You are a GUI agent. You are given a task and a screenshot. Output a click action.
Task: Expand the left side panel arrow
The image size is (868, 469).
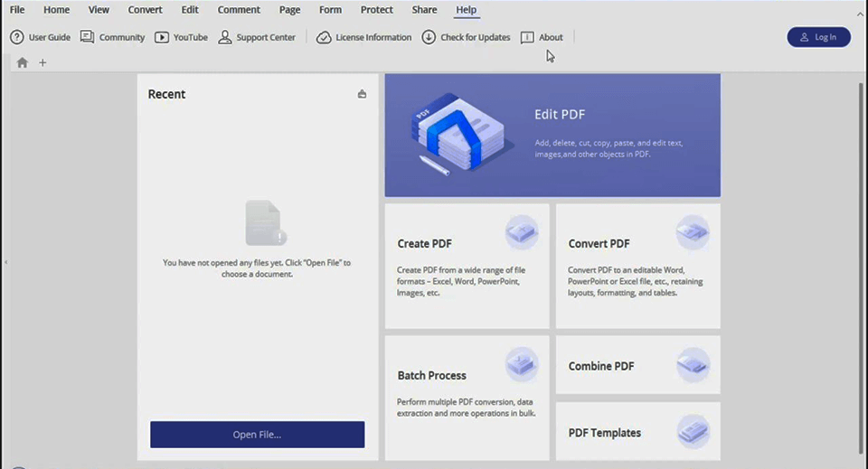coord(5,262)
